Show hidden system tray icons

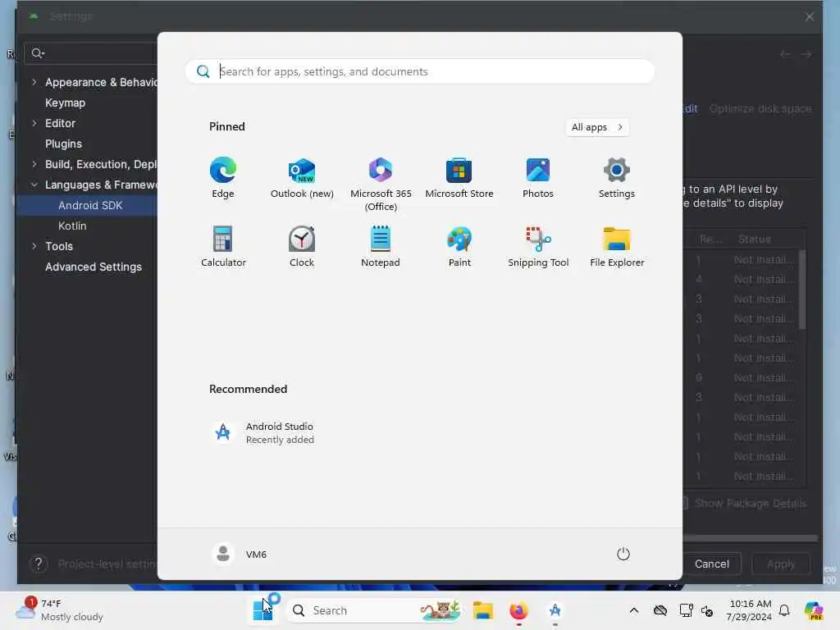(x=634, y=610)
